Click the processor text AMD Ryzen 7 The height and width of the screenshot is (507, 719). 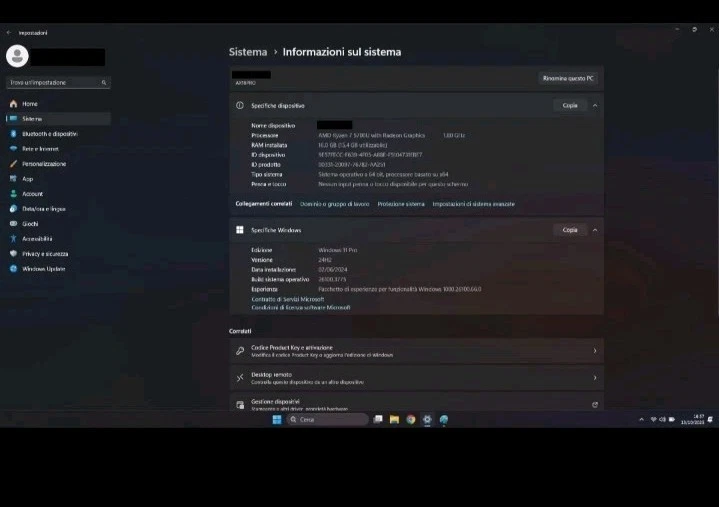tap(372, 135)
